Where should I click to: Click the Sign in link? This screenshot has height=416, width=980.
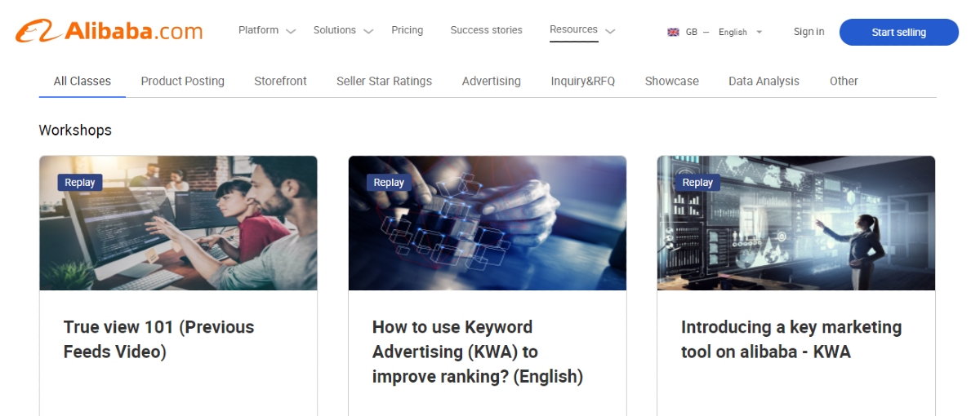coord(808,32)
